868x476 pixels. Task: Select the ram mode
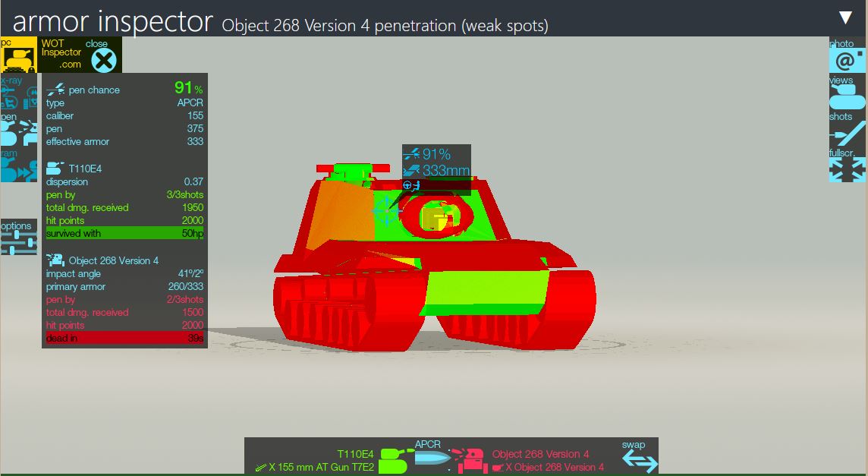[18, 166]
